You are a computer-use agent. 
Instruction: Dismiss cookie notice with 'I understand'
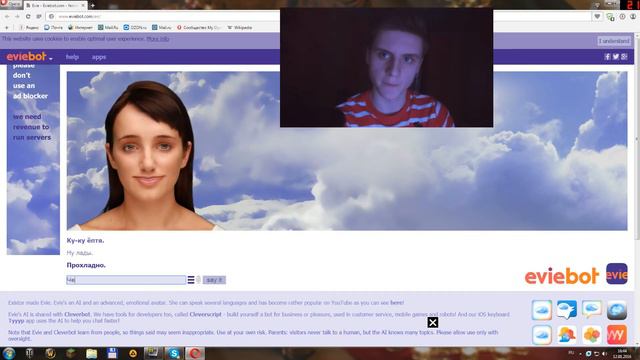click(x=614, y=41)
